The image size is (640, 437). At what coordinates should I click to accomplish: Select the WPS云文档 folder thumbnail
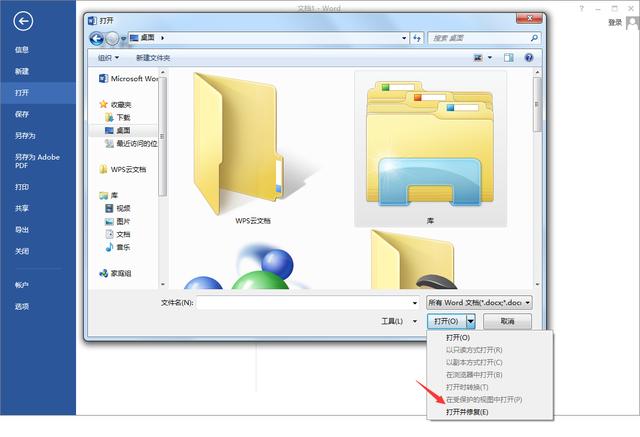click(252, 149)
